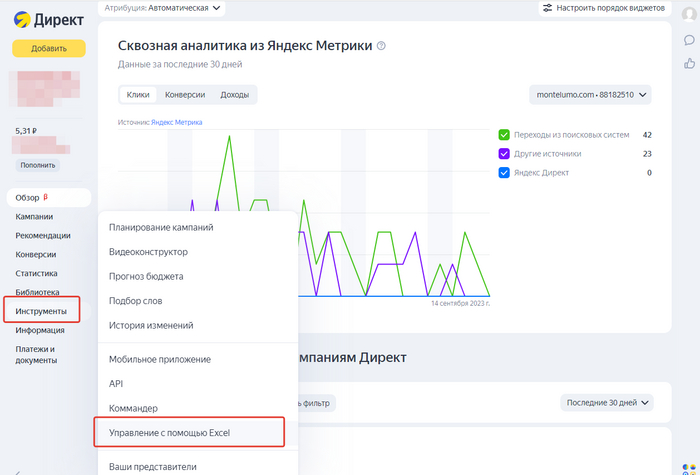This screenshot has width=700, height=475.
Task: Switch to the "Конверсии" tab
Action: [x=185, y=95]
